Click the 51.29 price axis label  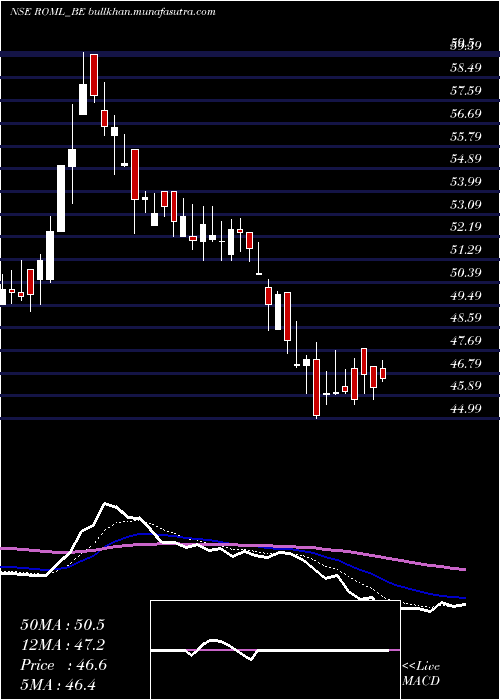466,250
